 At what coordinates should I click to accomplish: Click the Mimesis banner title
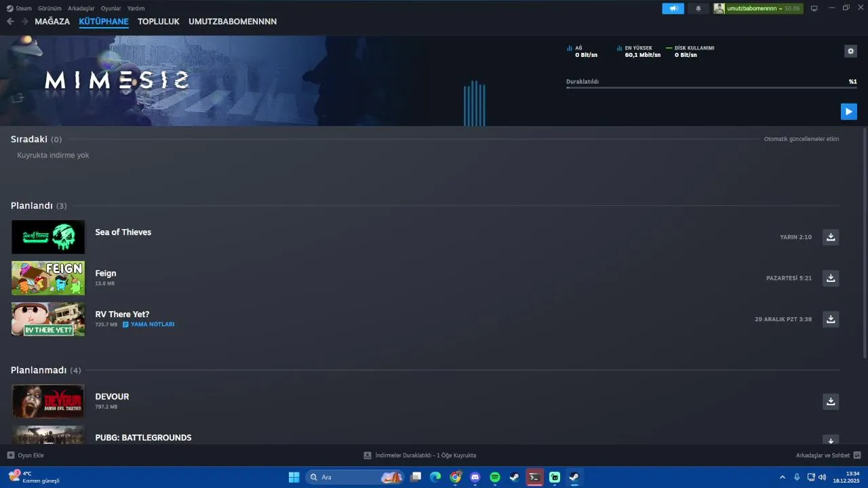[x=117, y=81]
